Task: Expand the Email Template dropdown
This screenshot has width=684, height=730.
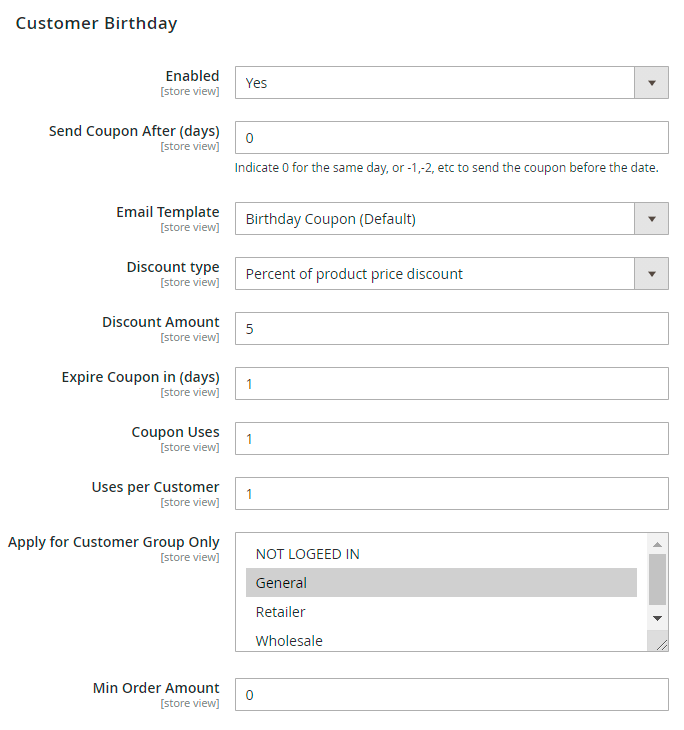Action: coord(451,219)
